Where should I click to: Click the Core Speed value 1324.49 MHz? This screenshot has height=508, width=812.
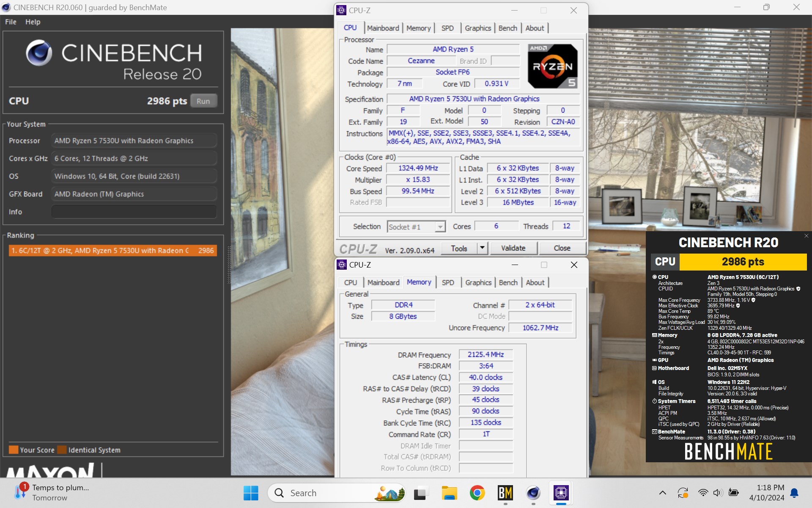pos(418,168)
